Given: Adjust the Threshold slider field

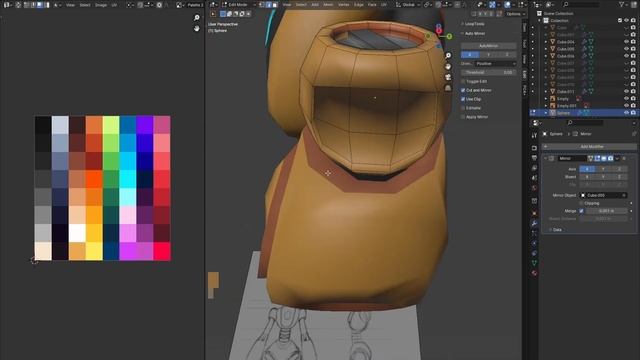Looking at the screenshot, I should tap(489, 72).
